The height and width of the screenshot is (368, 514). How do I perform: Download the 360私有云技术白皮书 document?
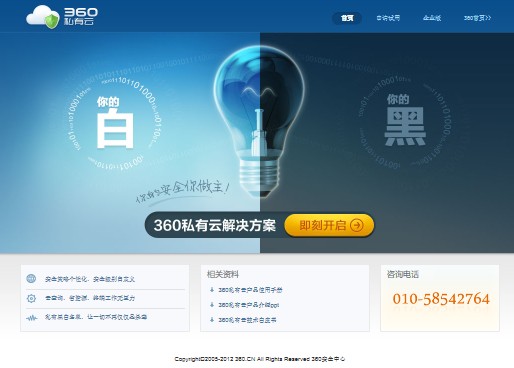[247, 320]
